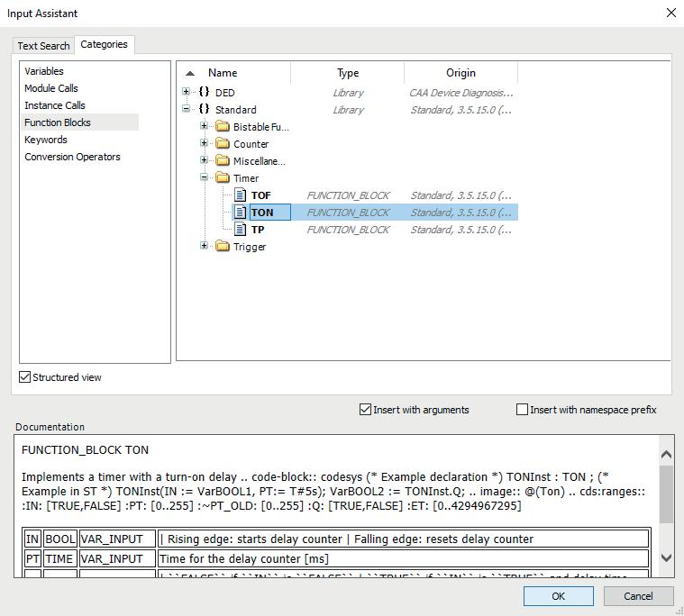
Task: Click the Timer folder icon
Action: click(223, 177)
